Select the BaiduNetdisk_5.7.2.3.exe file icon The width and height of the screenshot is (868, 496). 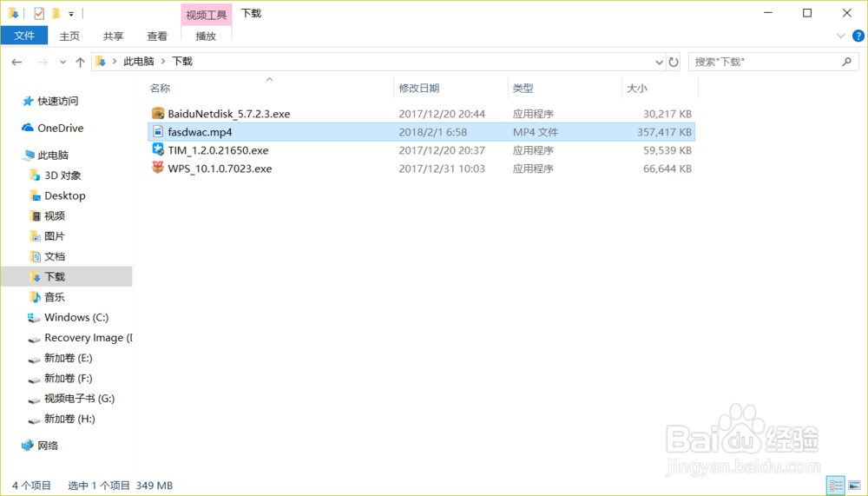pyautogui.click(x=158, y=114)
